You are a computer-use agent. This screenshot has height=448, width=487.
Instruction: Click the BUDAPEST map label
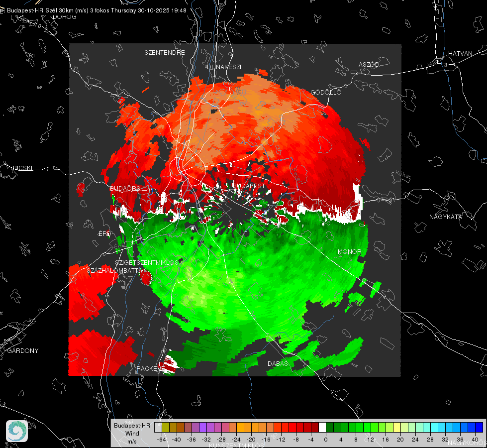249,186
